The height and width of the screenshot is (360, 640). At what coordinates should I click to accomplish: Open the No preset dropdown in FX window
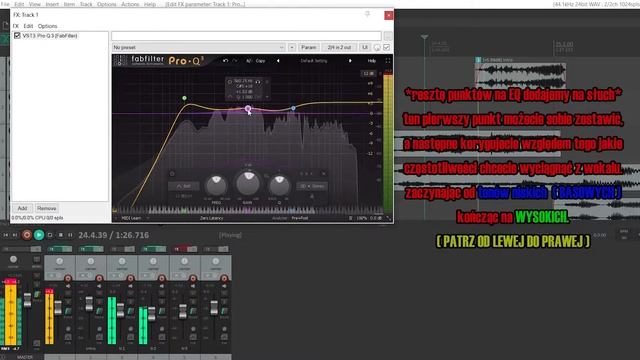click(x=199, y=47)
